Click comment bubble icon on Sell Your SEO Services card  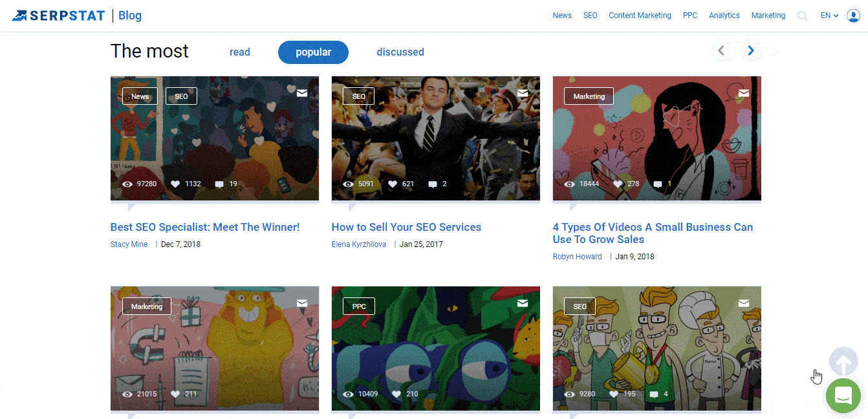coord(433,184)
